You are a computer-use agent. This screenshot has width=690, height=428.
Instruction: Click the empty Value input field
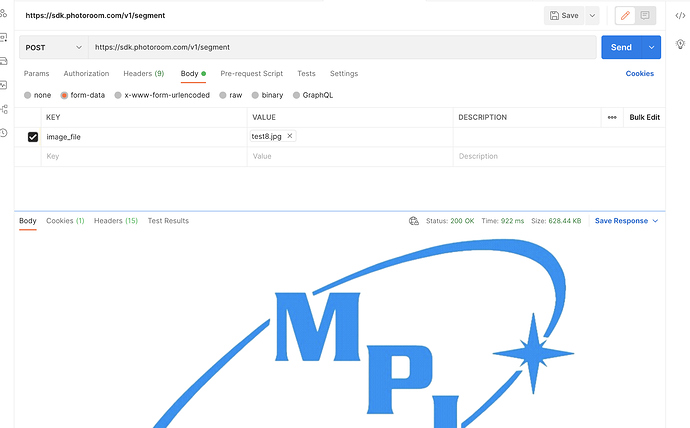coord(350,156)
